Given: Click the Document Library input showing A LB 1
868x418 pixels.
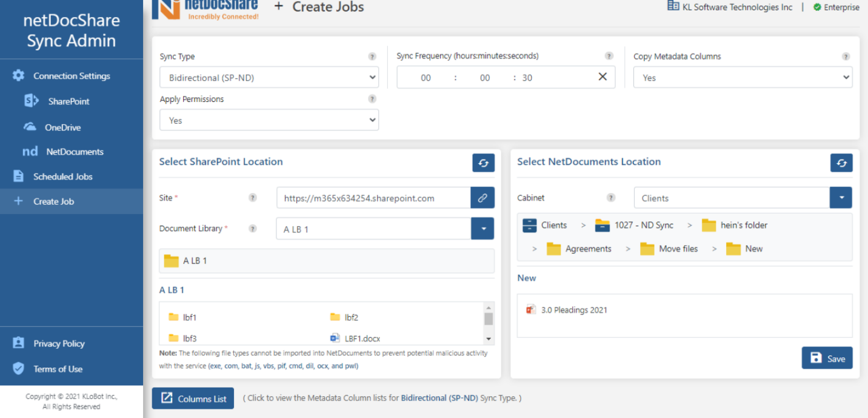Looking at the screenshot, I should tap(373, 229).
